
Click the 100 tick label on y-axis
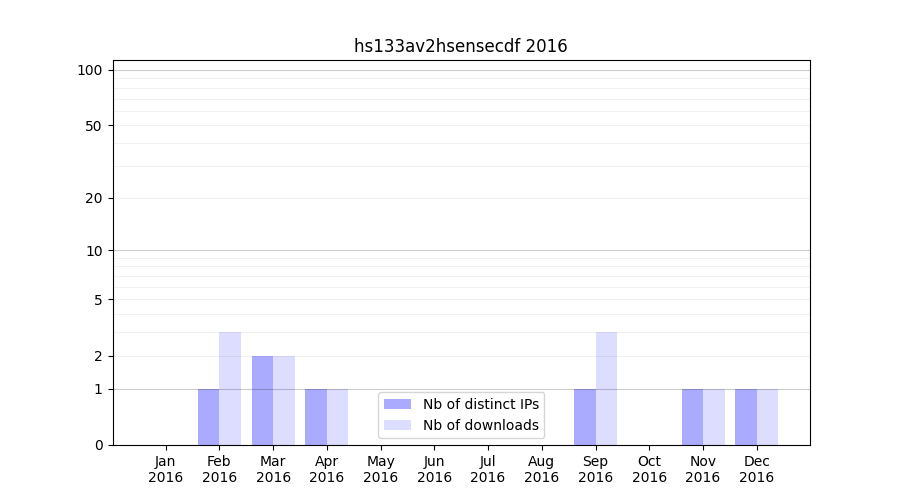(90, 70)
